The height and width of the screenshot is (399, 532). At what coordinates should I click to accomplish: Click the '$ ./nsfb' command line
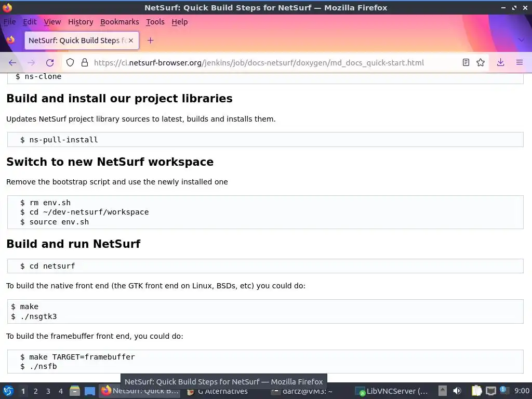(x=38, y=366)
